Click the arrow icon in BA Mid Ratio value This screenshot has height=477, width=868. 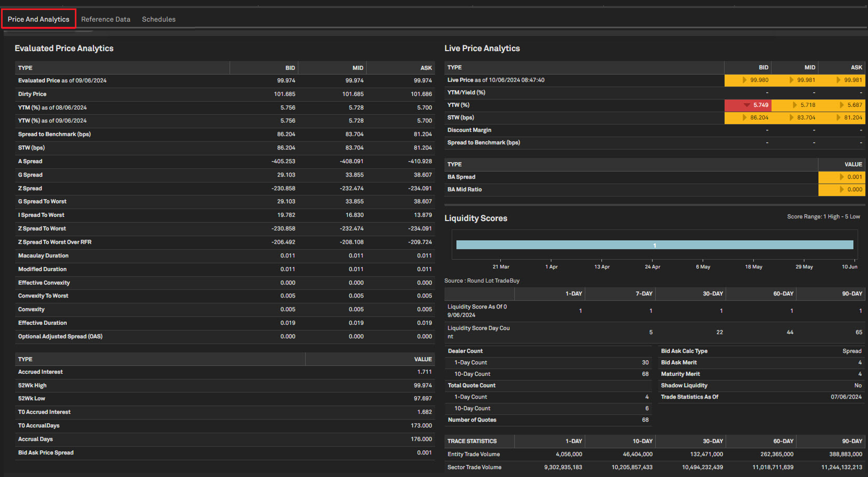point(841,190)
